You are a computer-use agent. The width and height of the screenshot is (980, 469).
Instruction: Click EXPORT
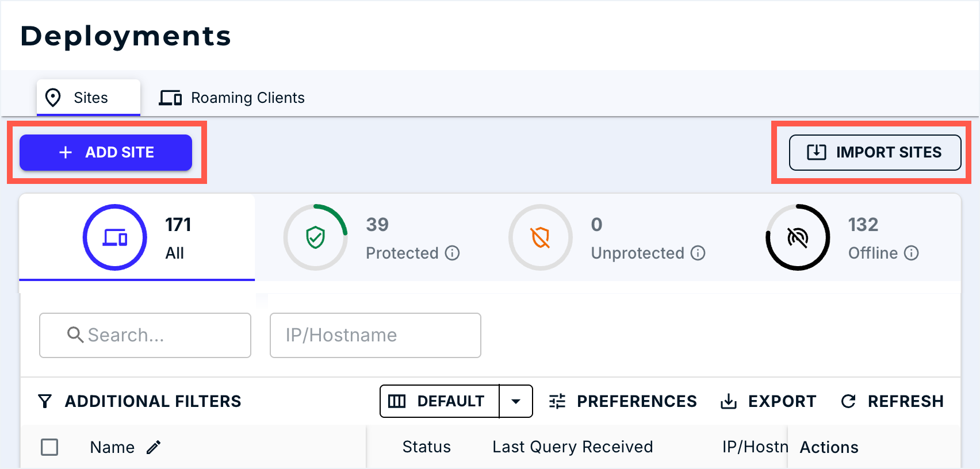tap(768, 401)
